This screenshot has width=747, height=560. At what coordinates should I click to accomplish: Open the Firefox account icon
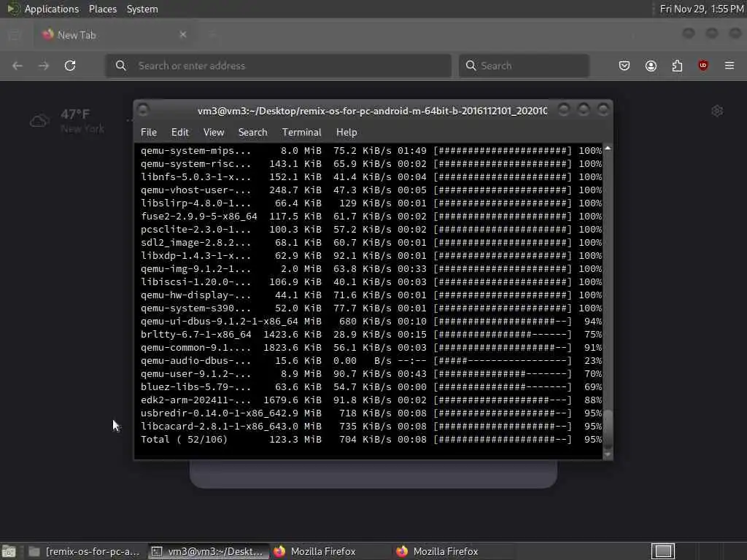(651, 66)
